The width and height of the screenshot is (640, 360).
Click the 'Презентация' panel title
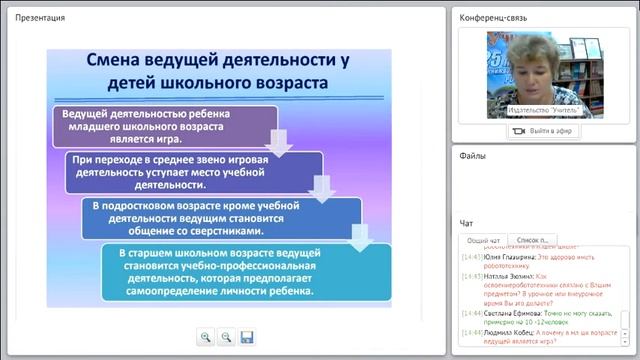point(40,18)
